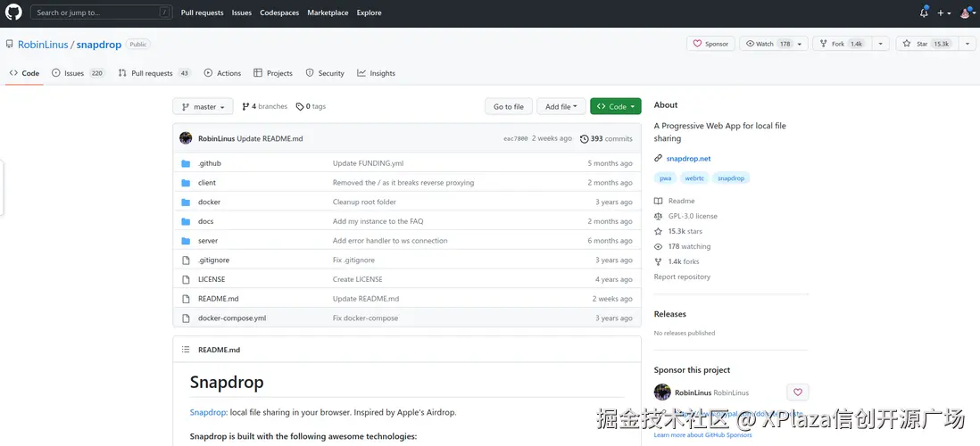The height and width of the screenshot is (446, 980).
Task: Open Codespaces in top navigation
Action: pyautogui.click(x=279, y=12)
